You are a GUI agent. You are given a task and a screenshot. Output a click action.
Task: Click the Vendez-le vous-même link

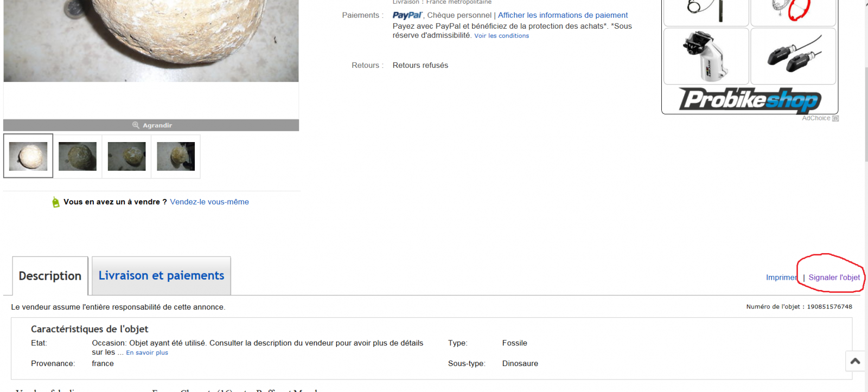(x=209, y=202)
